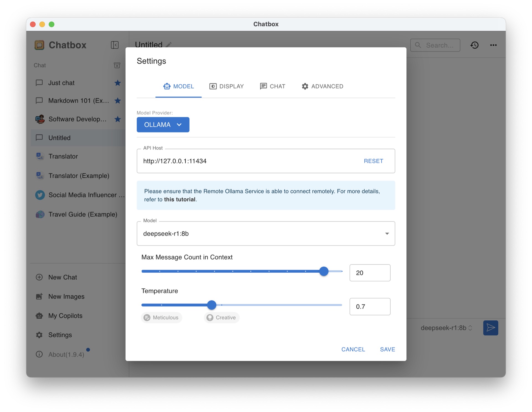The image size is (532, 412).
Task: Click the clear conversations archive icon
Action: (x=117, y=65)
